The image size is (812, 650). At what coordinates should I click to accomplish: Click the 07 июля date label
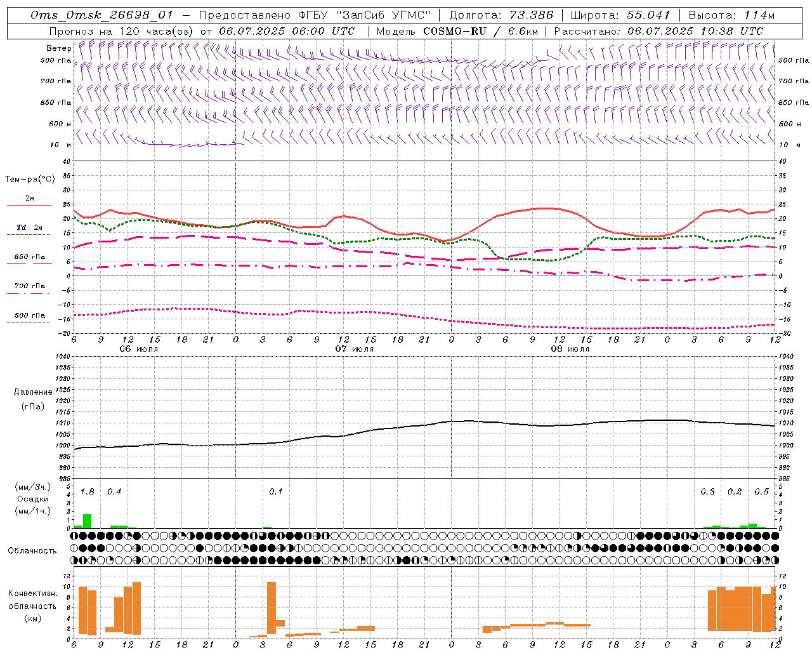coord(355,349)
